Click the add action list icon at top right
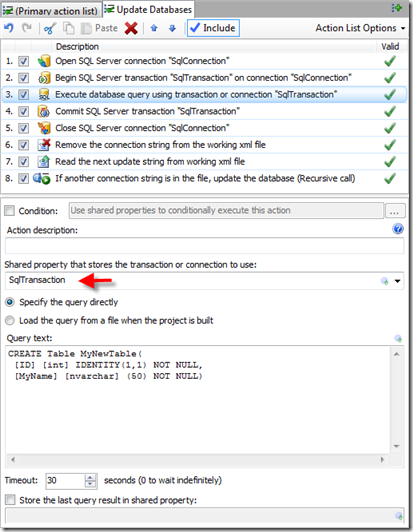413x532 pixels. pyautogui.click(x=396, y=8)
